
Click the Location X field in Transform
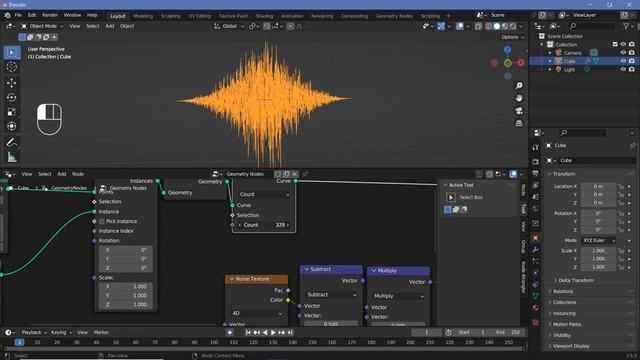point(598,186)
